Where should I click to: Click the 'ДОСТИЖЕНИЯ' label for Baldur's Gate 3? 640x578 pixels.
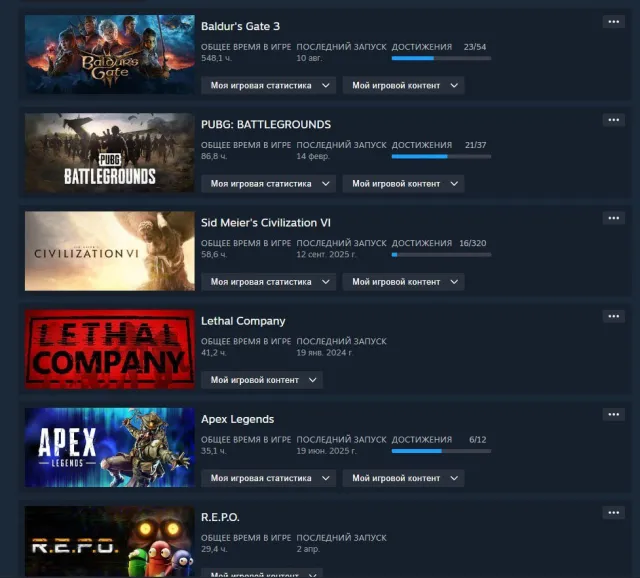pyautogui.click(x=422, y=47)
